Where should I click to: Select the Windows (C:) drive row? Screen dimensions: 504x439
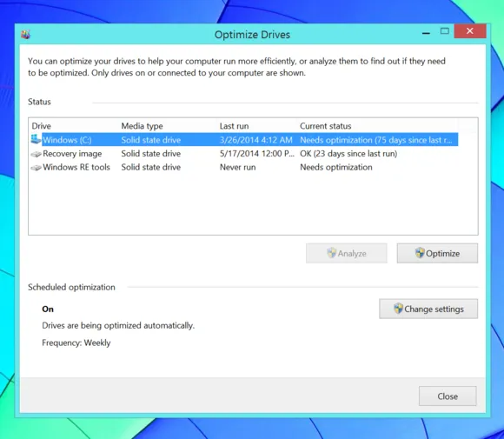(244, 140)
